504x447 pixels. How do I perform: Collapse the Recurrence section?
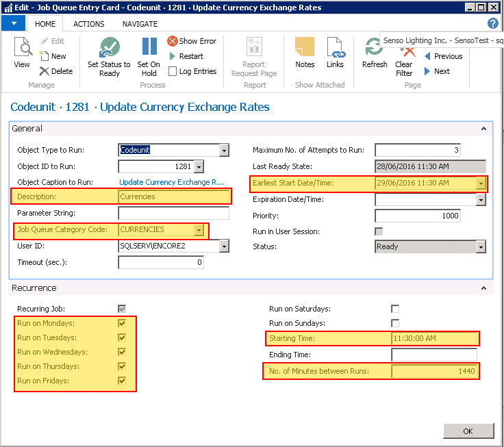pyautogui.click(x=483, y=288)
